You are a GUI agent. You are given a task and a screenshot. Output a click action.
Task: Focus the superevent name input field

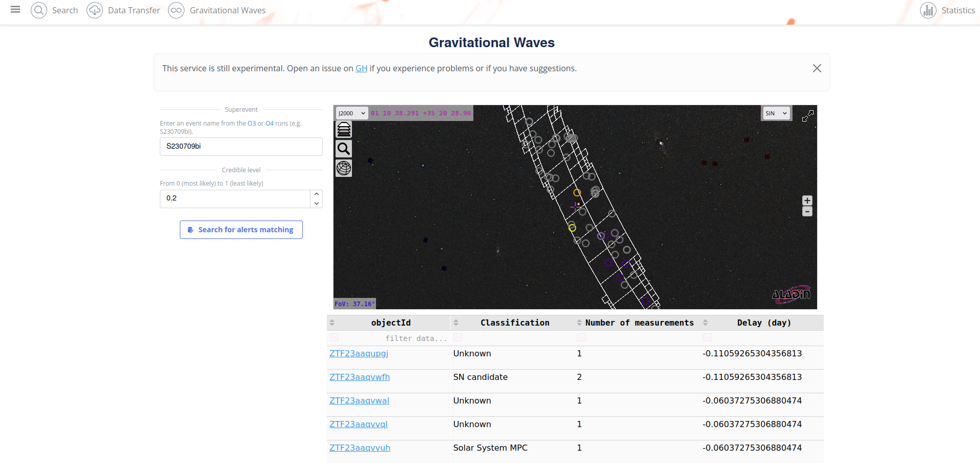(241, 147)
